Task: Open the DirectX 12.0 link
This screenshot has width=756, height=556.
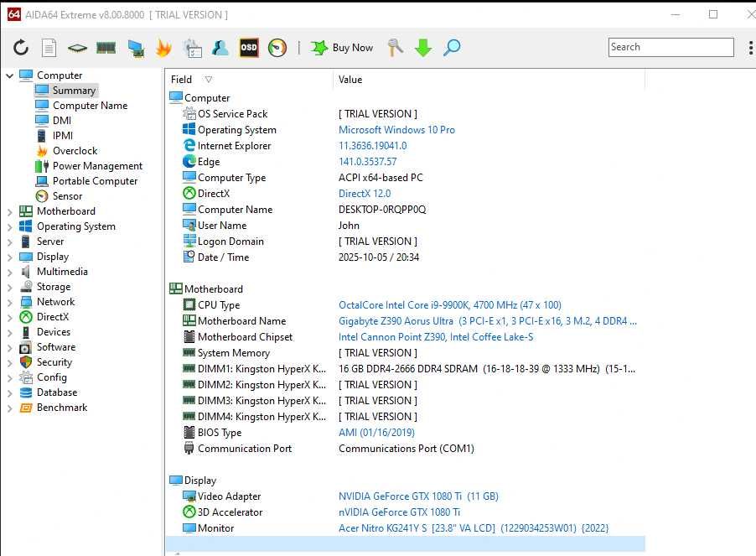Action: click(365, 194)
